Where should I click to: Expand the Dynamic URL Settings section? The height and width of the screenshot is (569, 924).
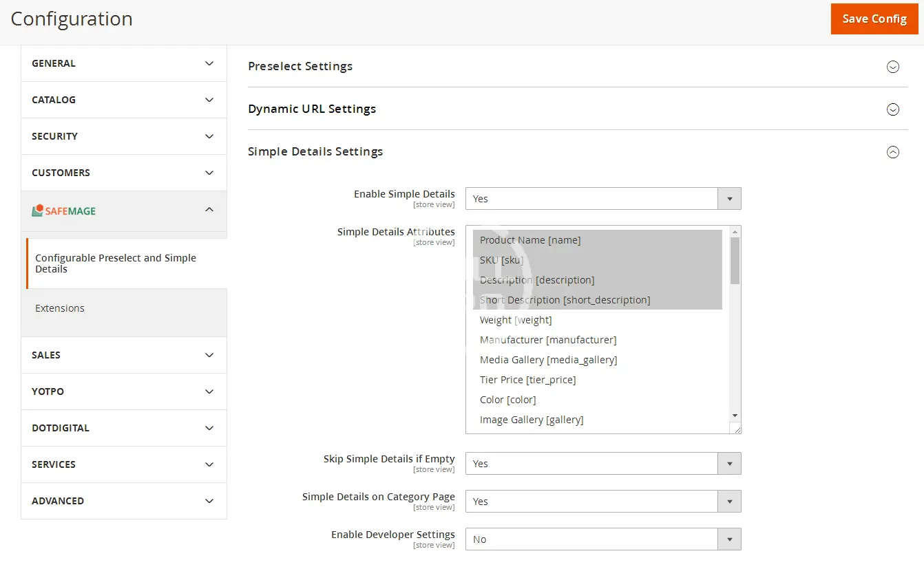(892, 109)
